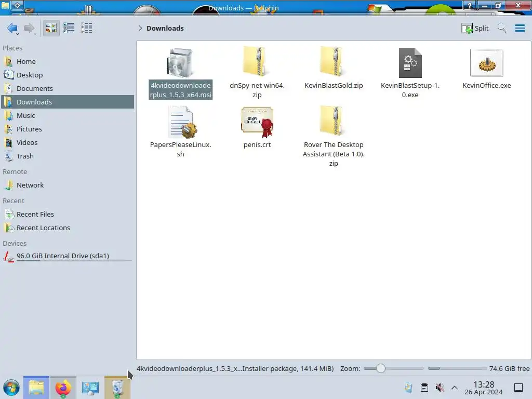This screenshot has height=399, width=532.
Task: Open the 96.0 GiB Internal Drive
Action: (x=68, y=256)
